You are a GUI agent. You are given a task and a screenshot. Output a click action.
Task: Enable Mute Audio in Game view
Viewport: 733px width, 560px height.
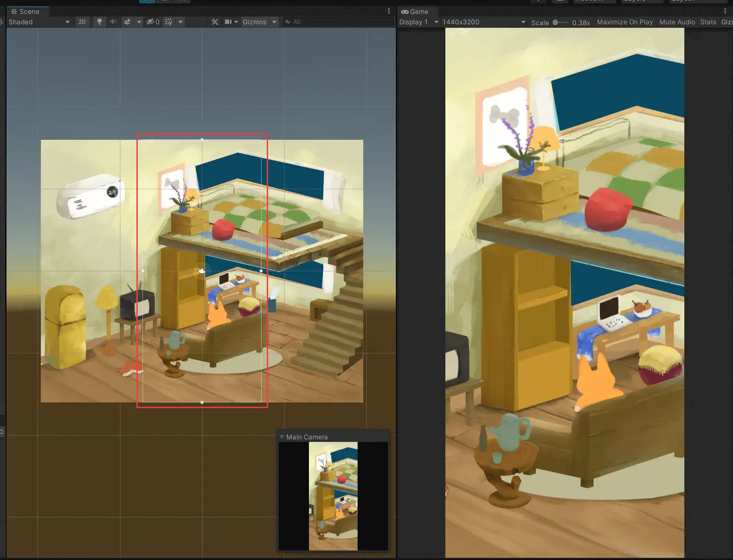pos(677,22)
